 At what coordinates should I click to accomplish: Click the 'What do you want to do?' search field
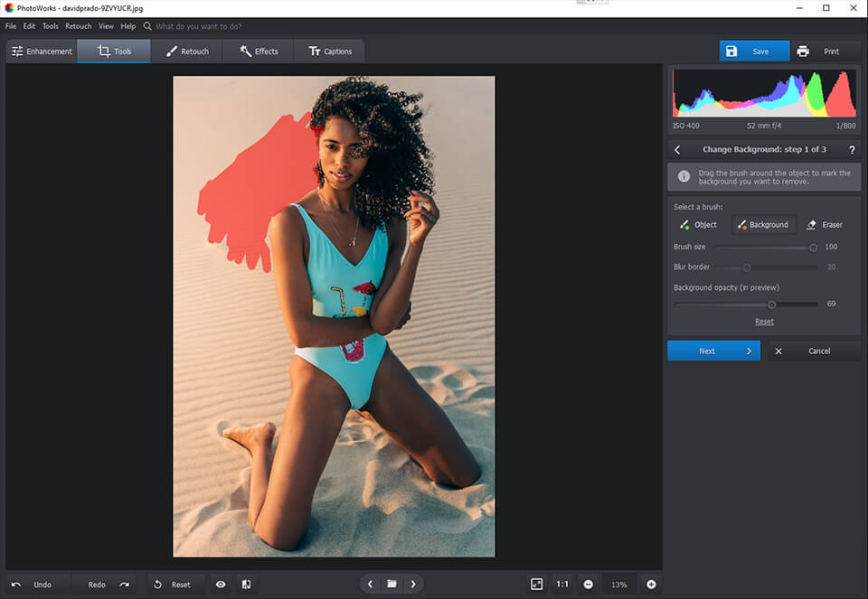(197, 26)
